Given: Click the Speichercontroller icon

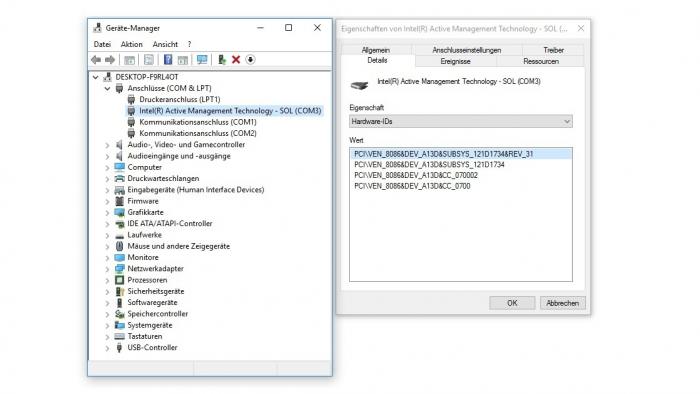Looking at the screenshot, I should tap(119, 314).
